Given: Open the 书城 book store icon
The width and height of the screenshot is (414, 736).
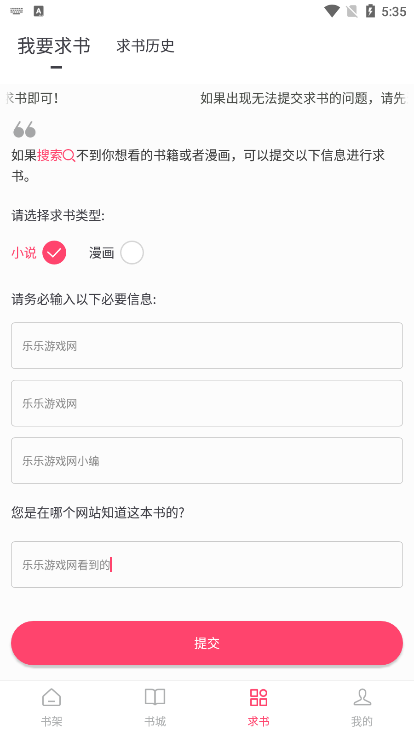Looking at the screenshot, I should [x=155, y=697].
